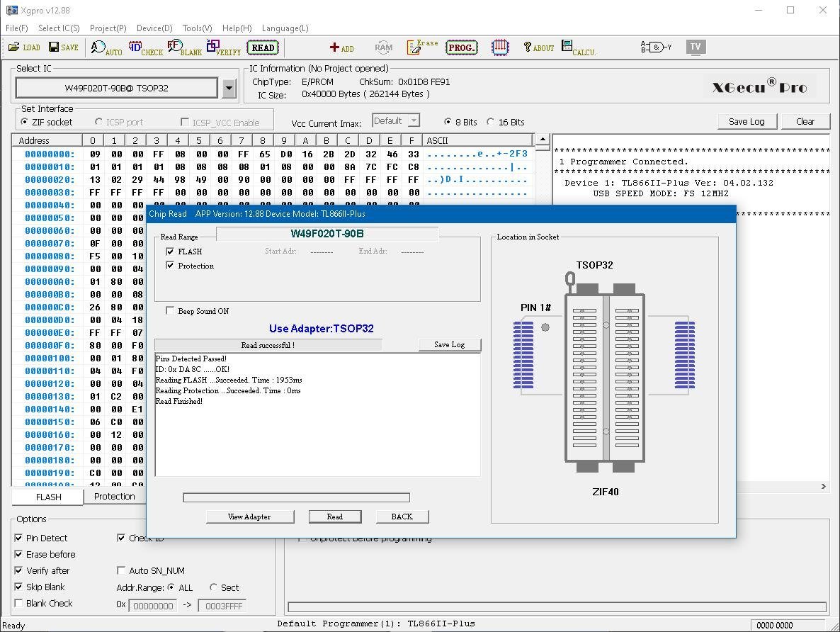Screen dimensions: 840x632
Task: Click the end address field 0003FFFF
Action: (x=222, y=606)
